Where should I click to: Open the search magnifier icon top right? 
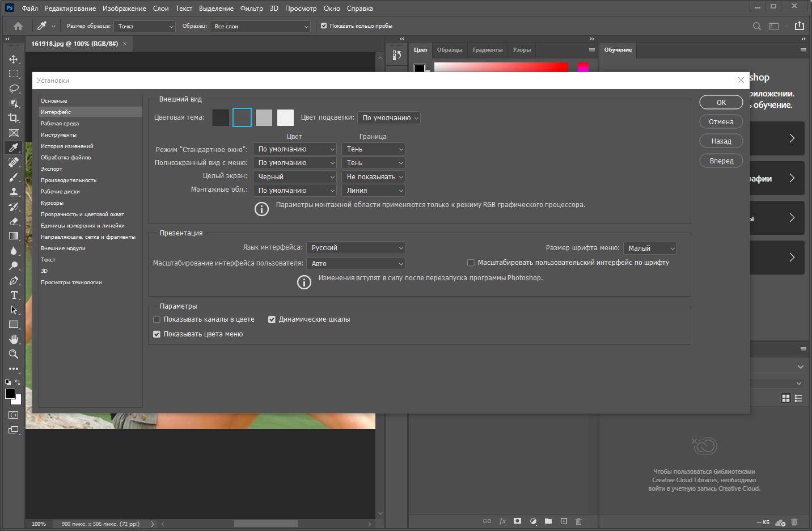pyautogui.click(x=756, y=26)
